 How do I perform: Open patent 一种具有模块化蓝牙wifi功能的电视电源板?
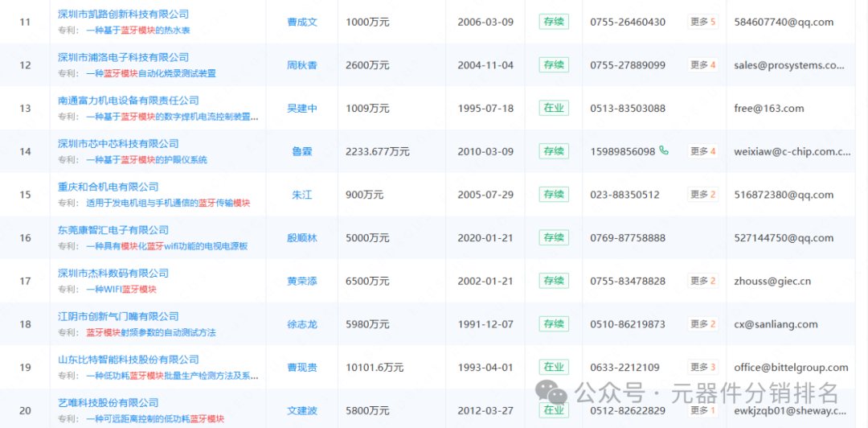(x=168, y=247)
